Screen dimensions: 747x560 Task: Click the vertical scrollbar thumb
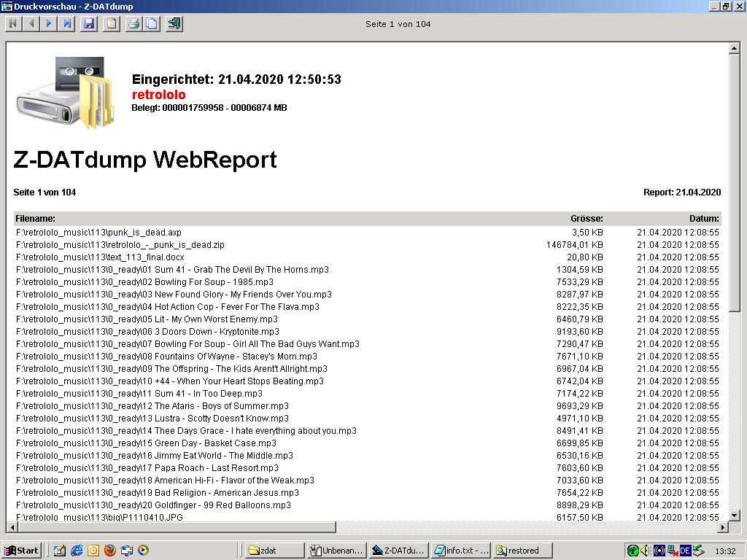pyautogui.click(x=734, y=183)
